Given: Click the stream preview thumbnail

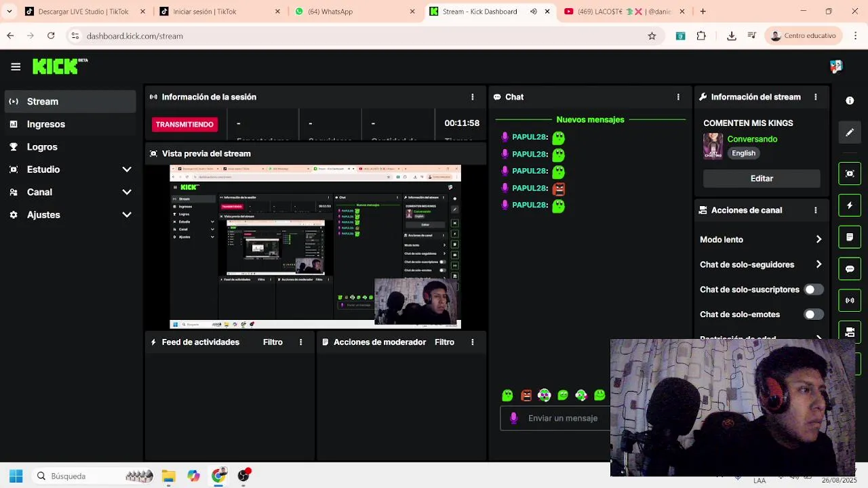Looking at the screenshot, I should [x=315, y=247].
